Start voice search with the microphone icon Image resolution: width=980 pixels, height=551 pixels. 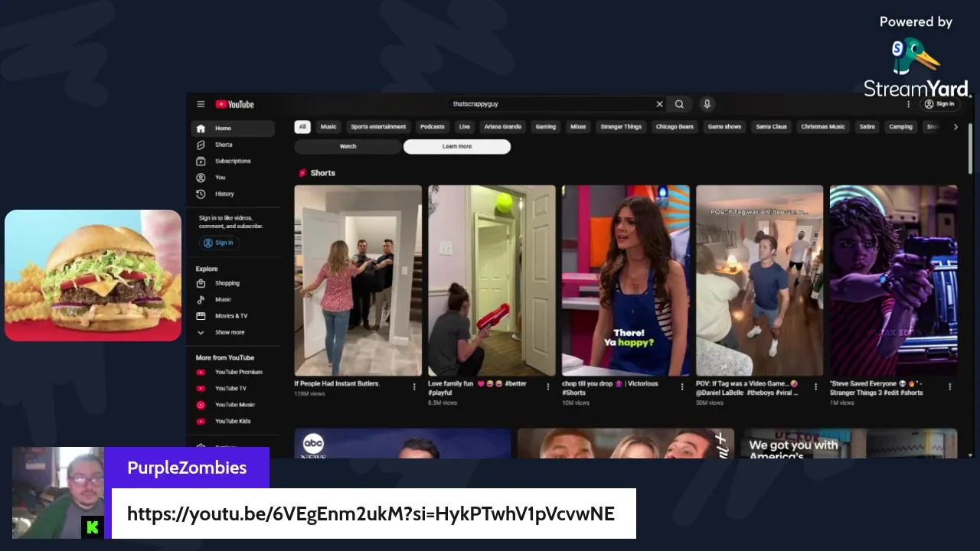pos(707,104)
